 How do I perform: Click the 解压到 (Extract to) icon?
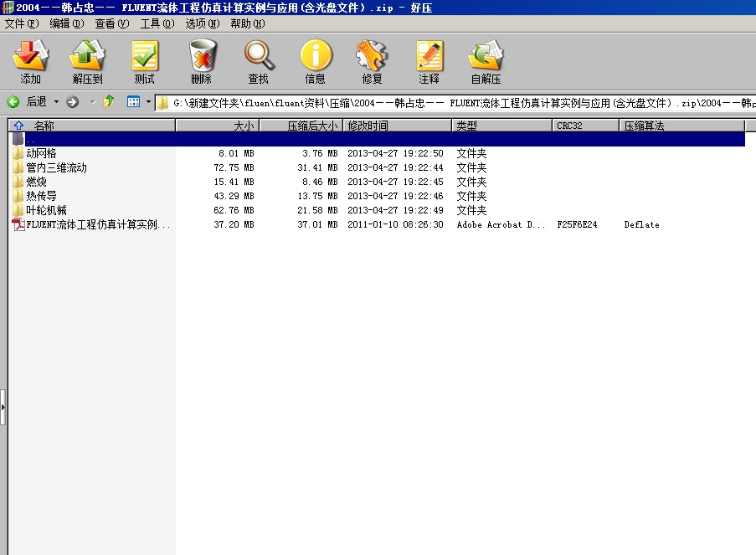87,62
